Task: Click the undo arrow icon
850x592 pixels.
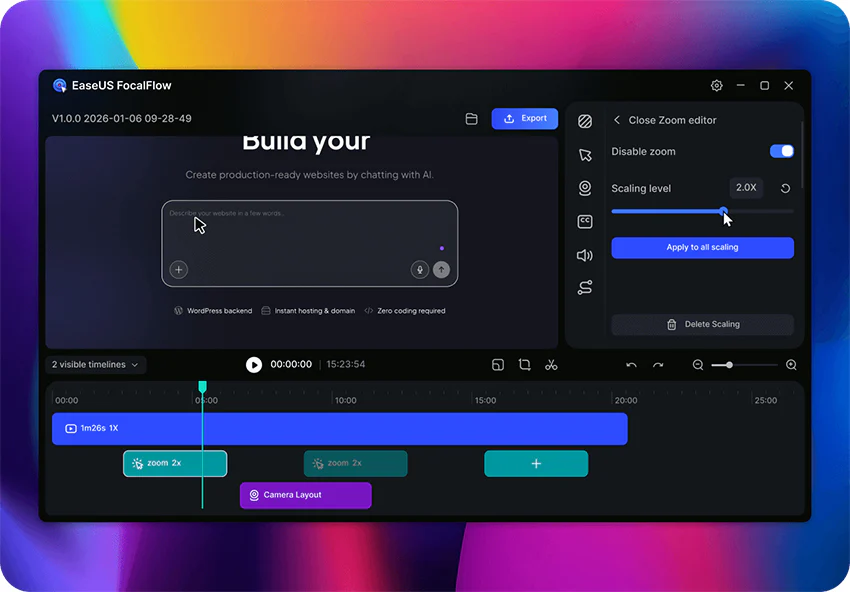Action: click(632, 365)
